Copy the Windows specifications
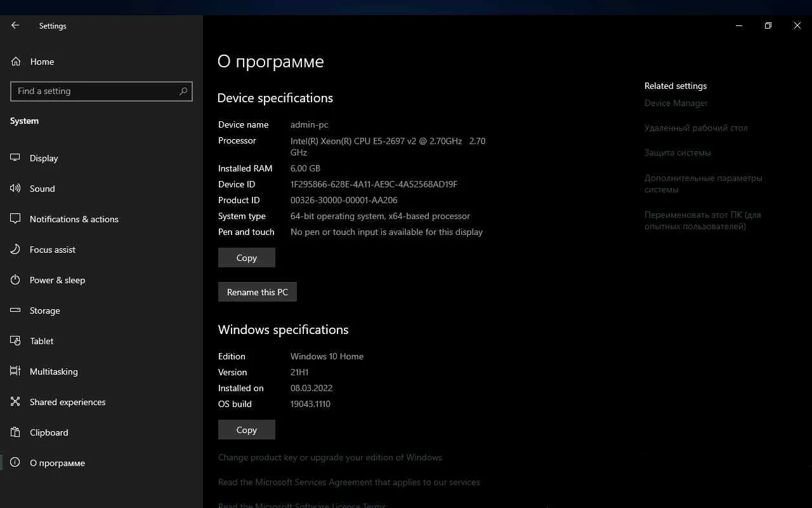812x508 pixels. click(246, 430)
